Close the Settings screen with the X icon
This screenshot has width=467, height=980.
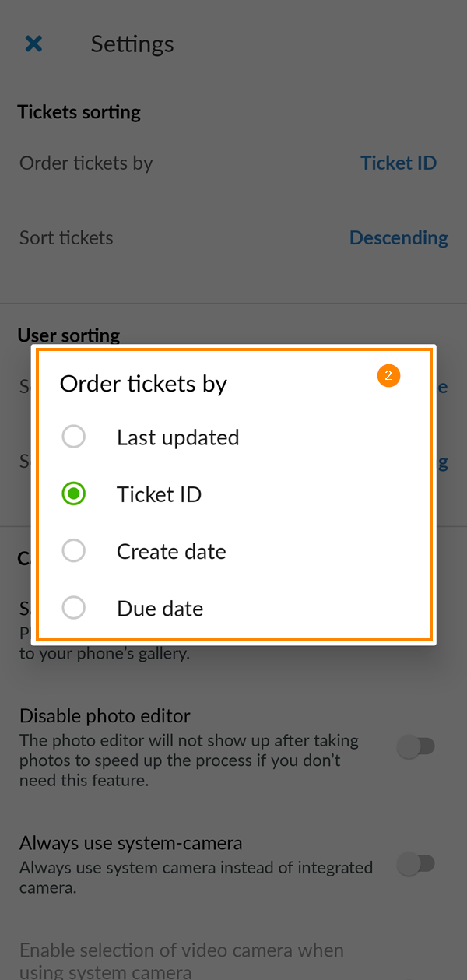point(33,44)
